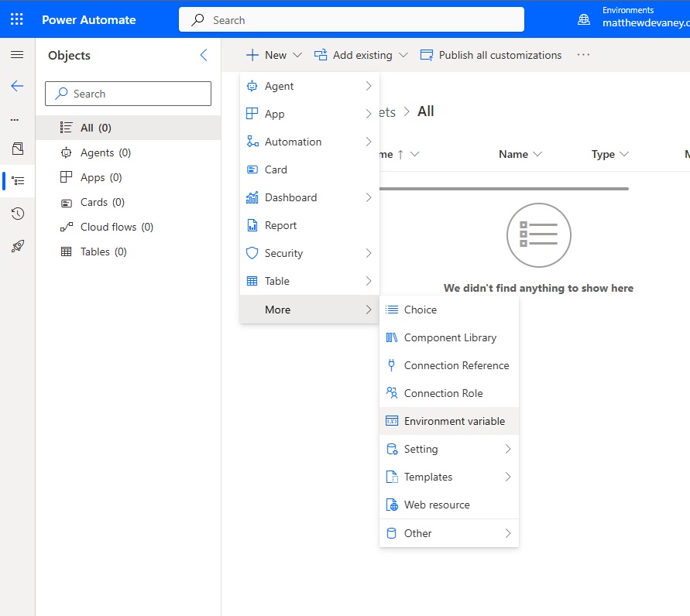Click the Objects panel search field

click(x=128, y=94)
